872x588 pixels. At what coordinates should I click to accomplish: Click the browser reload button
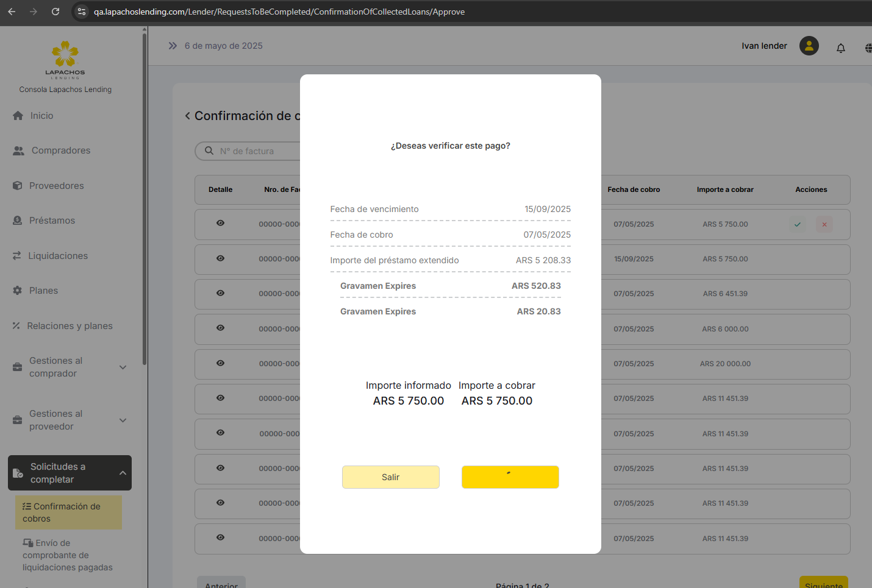55,12
